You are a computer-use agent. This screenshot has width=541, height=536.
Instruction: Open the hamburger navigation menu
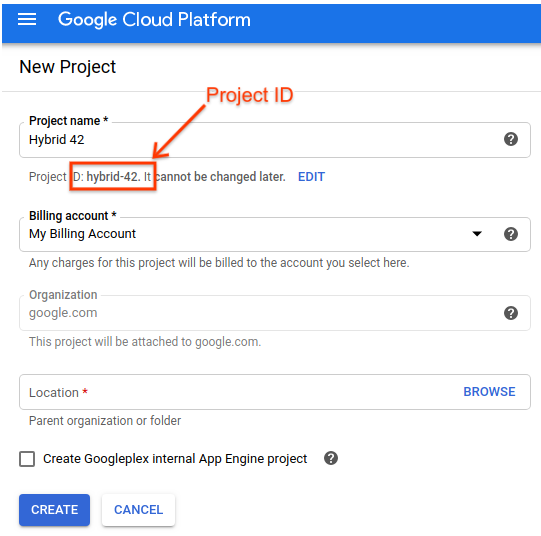pos(27,19)
